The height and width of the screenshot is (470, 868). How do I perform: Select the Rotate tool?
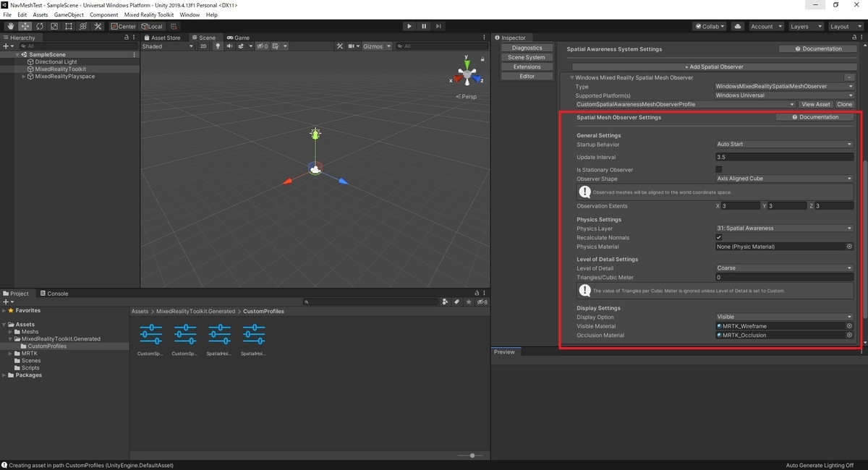click(39, 26)
